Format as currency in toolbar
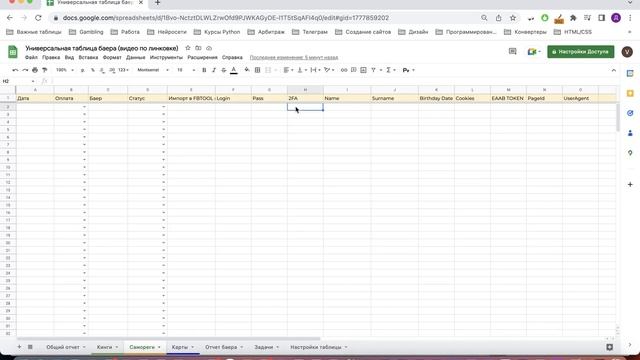The height and width of the screenshot is (360, 640). tap(82, 70)
